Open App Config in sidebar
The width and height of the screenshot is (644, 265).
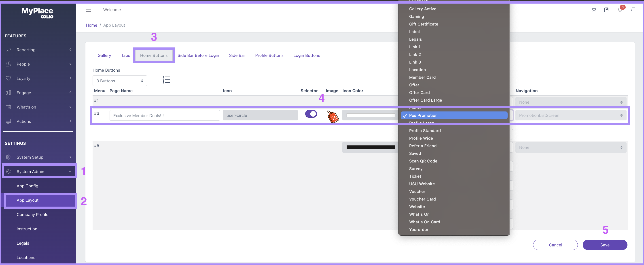click(x=28, y=186)
